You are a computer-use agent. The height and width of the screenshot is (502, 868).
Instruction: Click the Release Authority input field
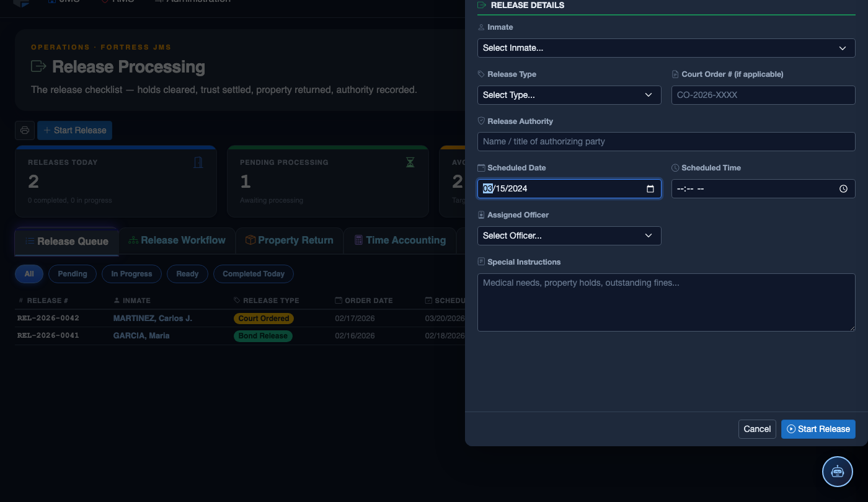tap(666, 141)
